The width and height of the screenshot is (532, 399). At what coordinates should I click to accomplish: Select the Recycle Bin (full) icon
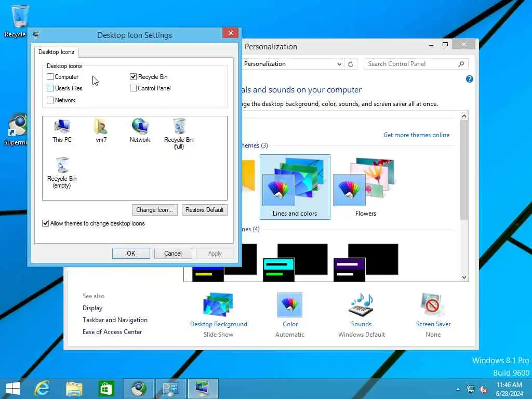point(179,134)
